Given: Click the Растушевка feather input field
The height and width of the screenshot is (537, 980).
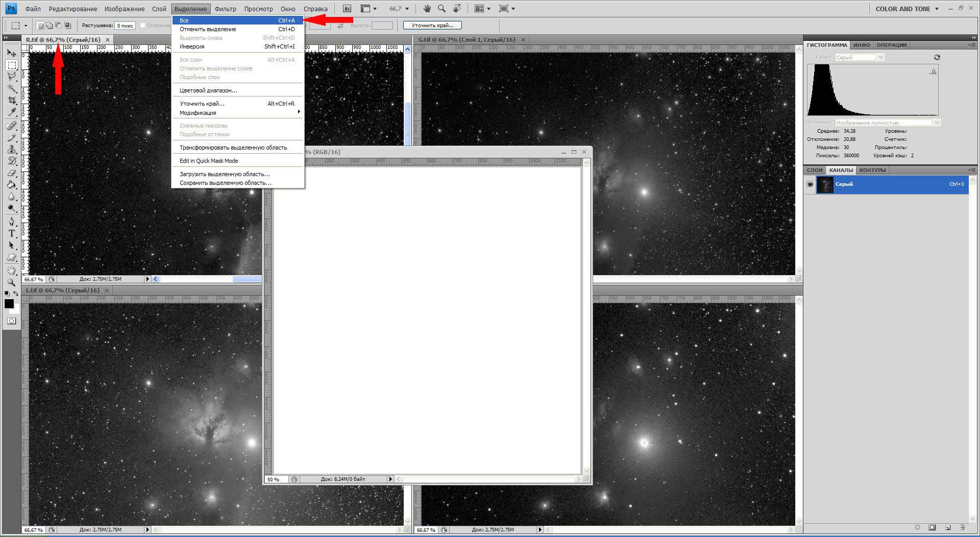Looking at the screenshot, I should (125, 26).
